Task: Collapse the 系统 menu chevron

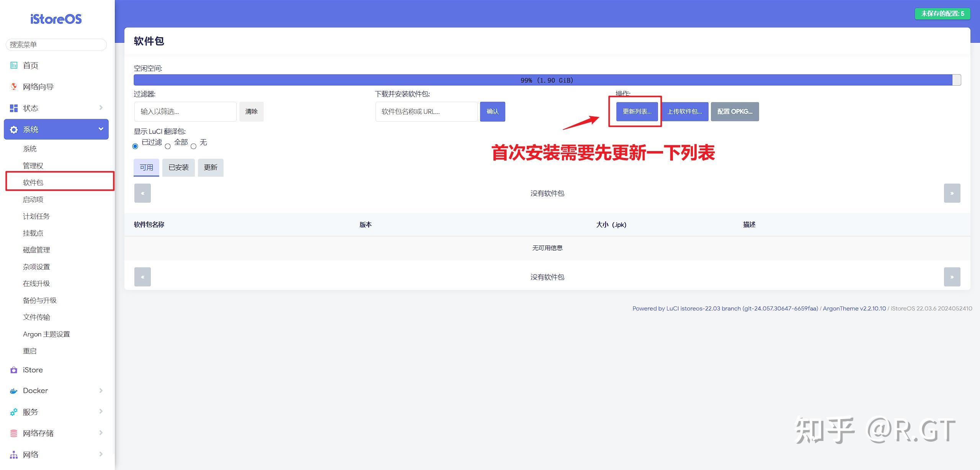Action: coord(101,129)
